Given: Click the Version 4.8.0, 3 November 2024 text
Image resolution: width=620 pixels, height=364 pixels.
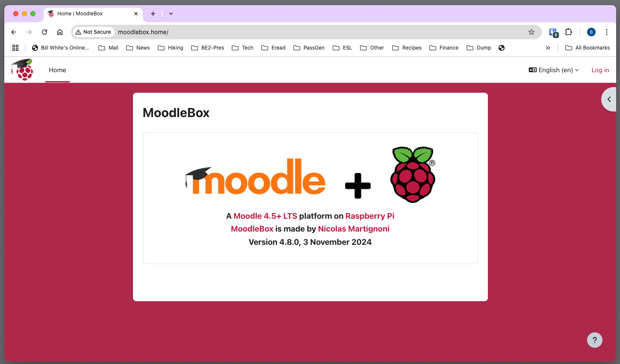Looking at the screenshot, I should 310,242.
